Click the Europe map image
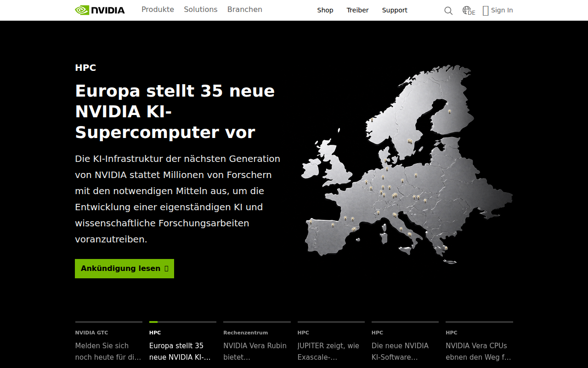Viewport: 588px width, 368px height. [407, 164]
